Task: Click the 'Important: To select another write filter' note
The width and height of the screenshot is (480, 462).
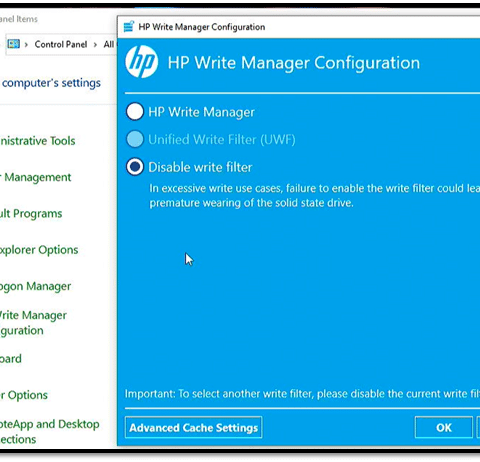Action: point(302,394)
